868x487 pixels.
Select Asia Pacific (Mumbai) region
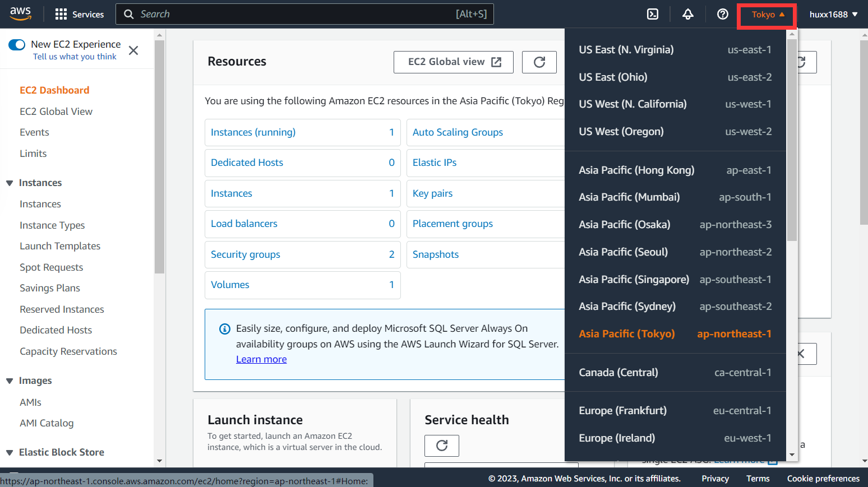coord(675,197)
